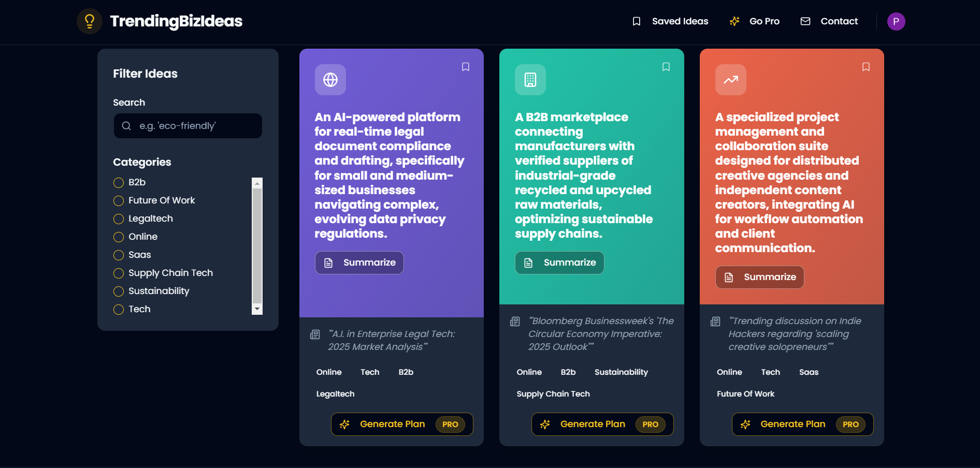Click the search ideas input field
Screen dimensions: 980x468
pyautogui.click(x=188, y=126)
